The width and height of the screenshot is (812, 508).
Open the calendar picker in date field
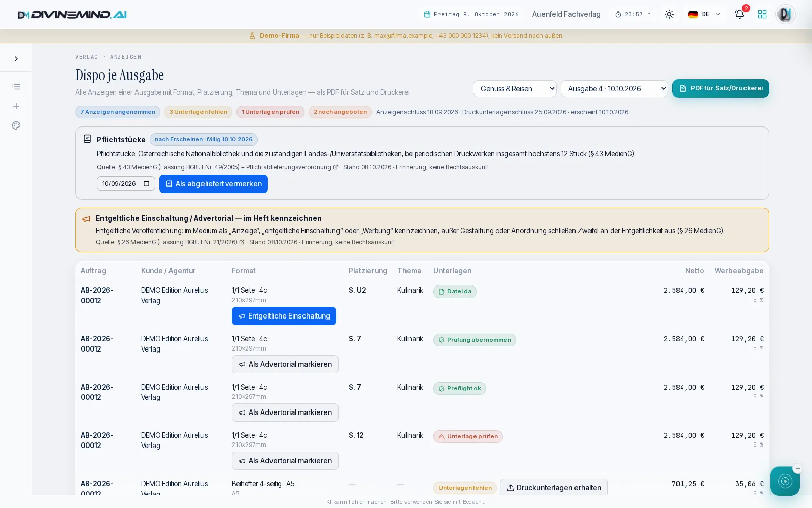coord(146,184)
